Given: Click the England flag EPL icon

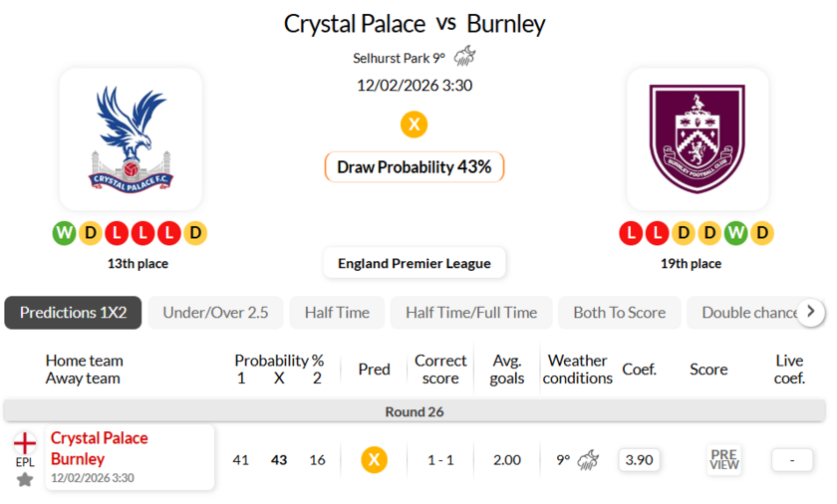Looking at the screenshot, I should tap(24, 444).
